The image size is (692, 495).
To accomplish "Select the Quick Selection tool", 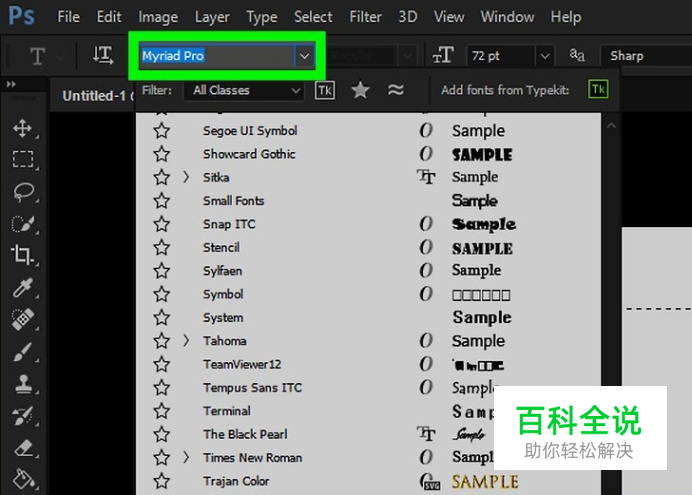I will tap(23, 224).
